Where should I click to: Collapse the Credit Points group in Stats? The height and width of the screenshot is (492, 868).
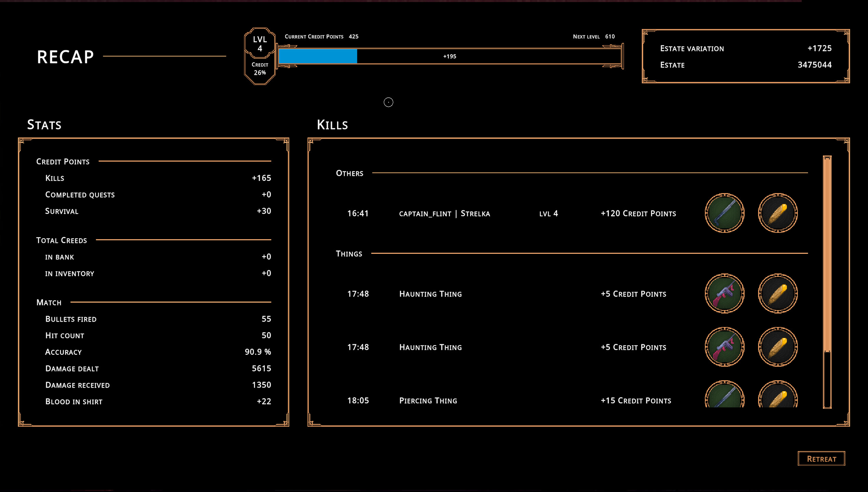63,161
